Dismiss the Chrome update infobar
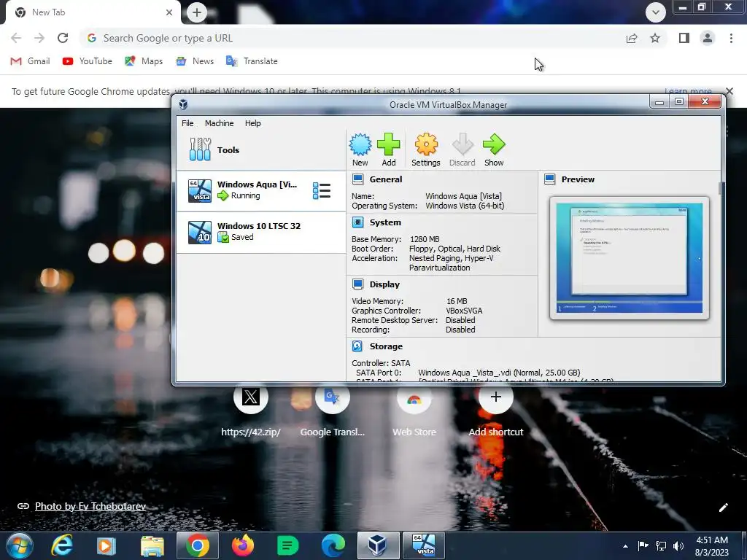 pos(729,91)
